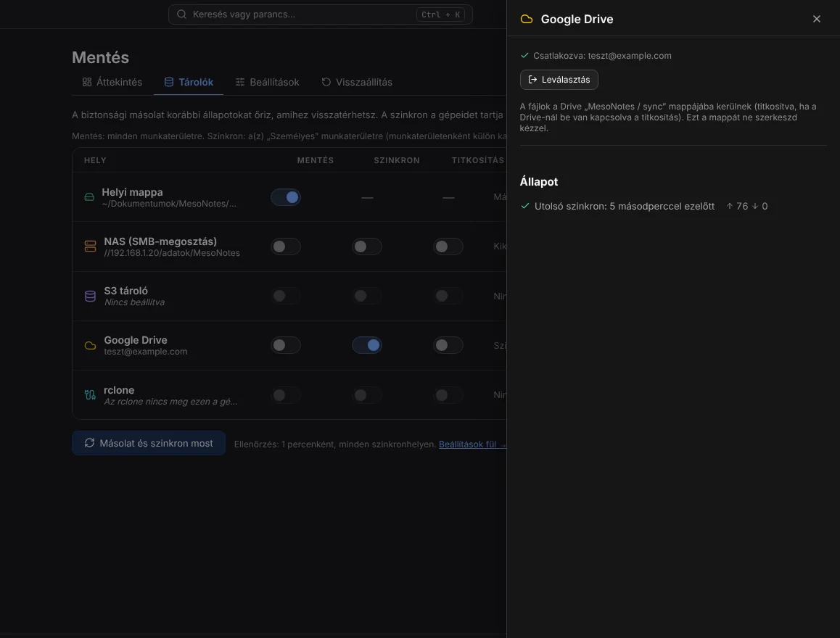The image size is (840, 638).
Task: Click the cloud icon in the panel header
Action: pos(527,20)
